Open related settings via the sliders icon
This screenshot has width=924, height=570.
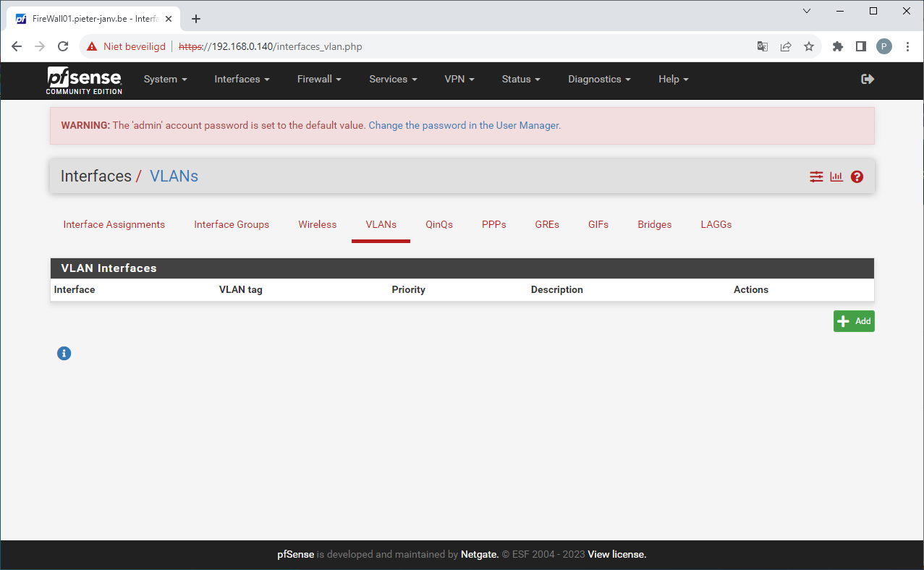point(816,176)
